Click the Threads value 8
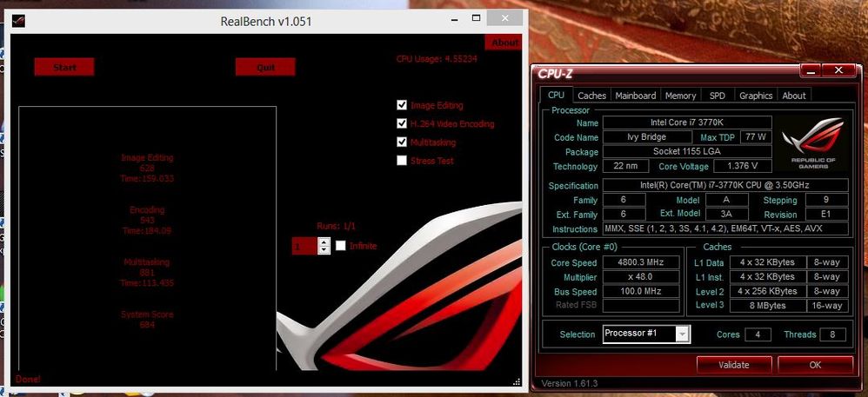The height and width of the screenshot is (397, 868). coord(832,334)
